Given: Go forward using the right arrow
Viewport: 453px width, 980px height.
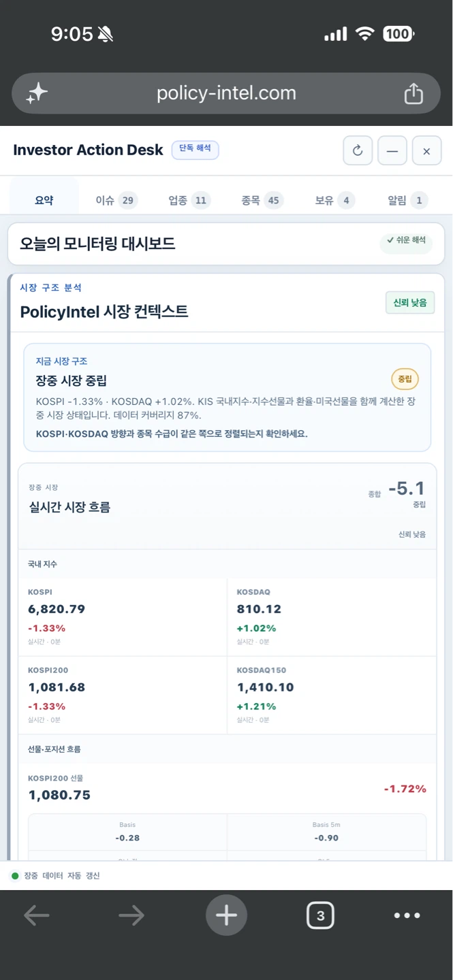Looking at the screenshot, I should click(131, 915).
